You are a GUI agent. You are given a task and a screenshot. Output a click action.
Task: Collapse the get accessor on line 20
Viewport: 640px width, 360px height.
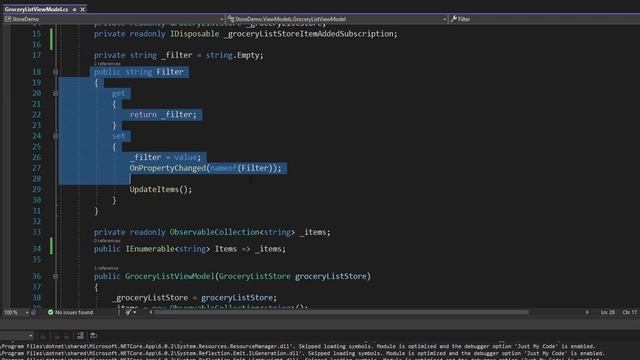56,93
